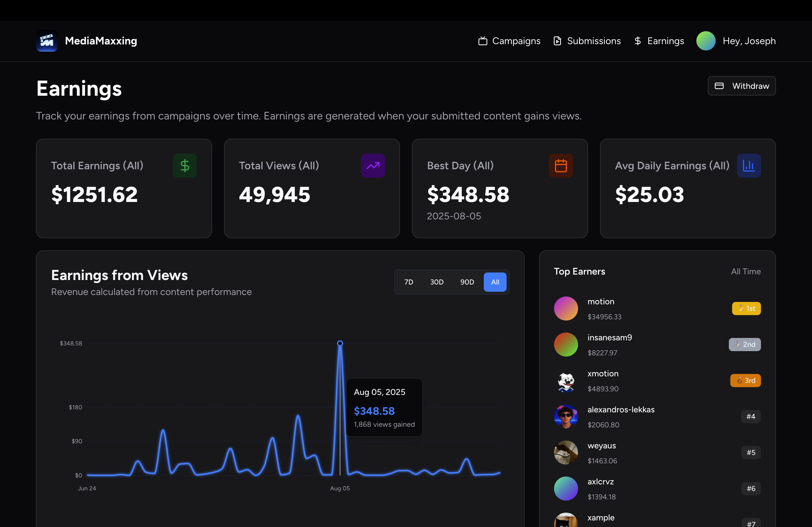Open the Hey, Joseph user menu
The image size is (812, 527).
(749, 41)
